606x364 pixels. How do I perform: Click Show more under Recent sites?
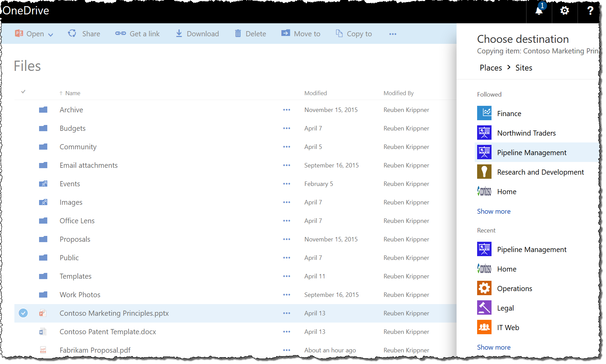(494, 347)
